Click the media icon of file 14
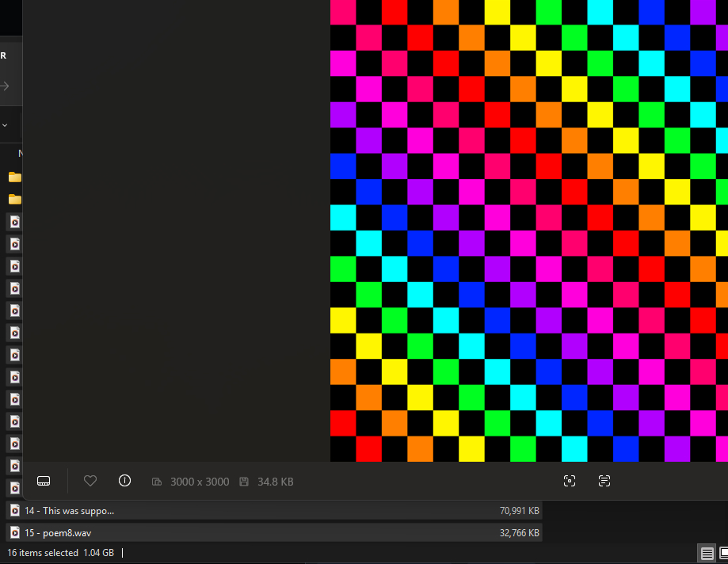The image size is (728, 564). (x=14, y=511)
